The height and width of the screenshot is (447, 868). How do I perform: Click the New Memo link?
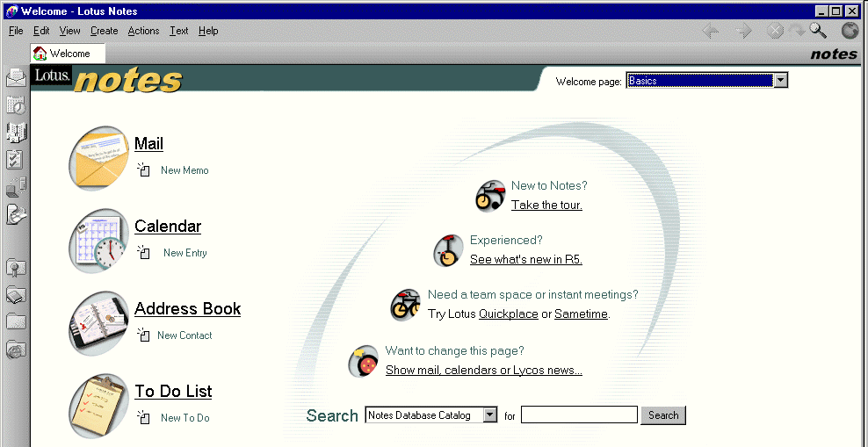tap(184, 170)
